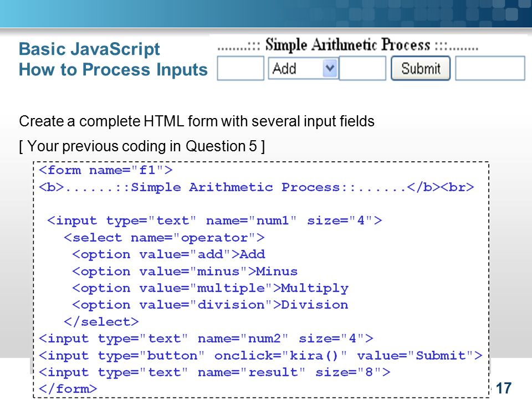This screenshot has width=532, height=399.
Task: Click the dropdown arrow beside Add
Action: pos(329,68)
